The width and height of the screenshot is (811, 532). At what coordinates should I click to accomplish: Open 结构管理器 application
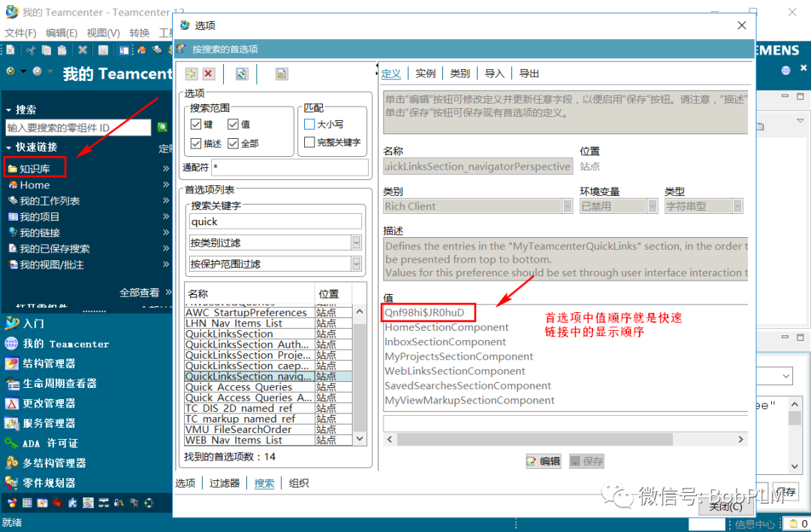click(41, 363)
